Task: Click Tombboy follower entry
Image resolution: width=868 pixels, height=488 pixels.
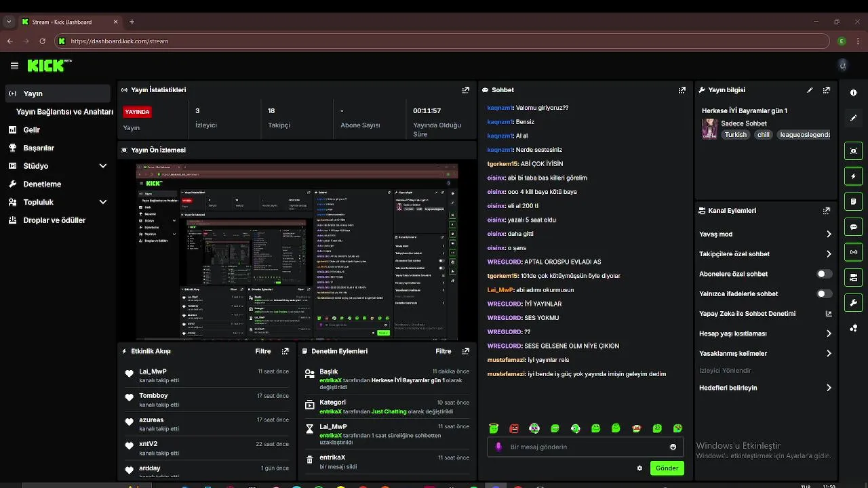Action: click(206, 400)
